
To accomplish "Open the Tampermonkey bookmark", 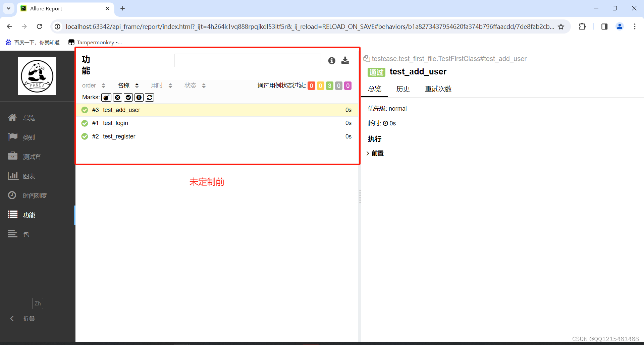I will (95, 42).
